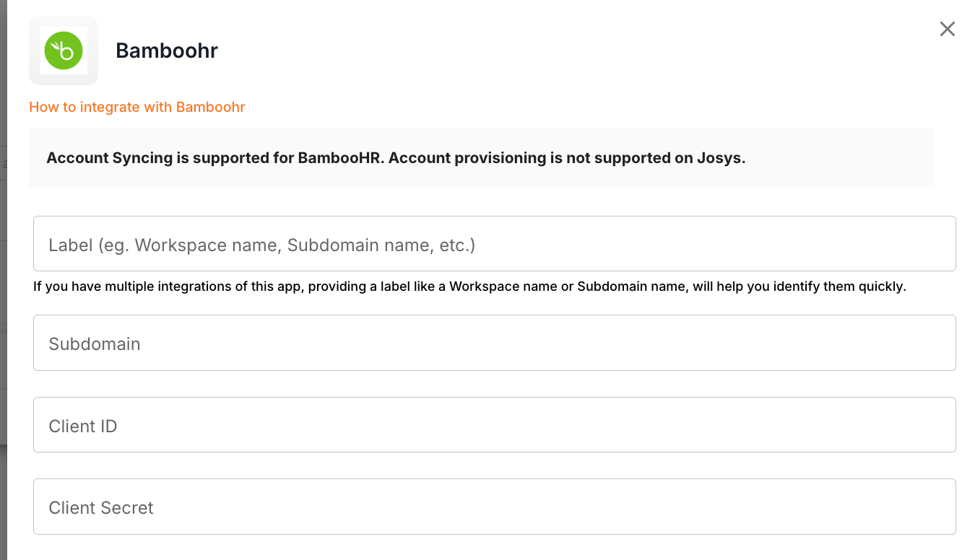975x560 pixels.
Task: Close the Bamboohr integration dialog
Action: (947, 29)
